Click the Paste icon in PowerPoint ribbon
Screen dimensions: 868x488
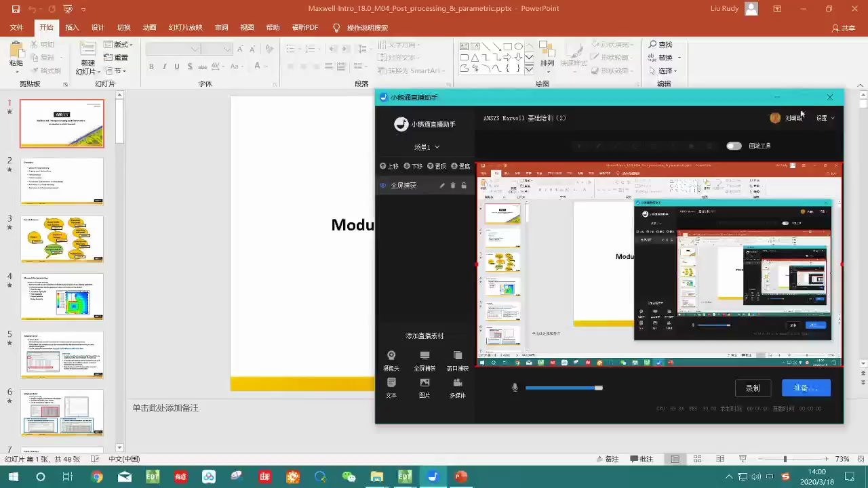tap(16, 51)
